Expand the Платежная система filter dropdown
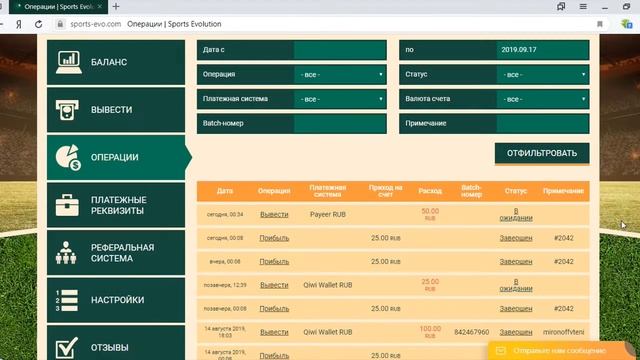Screen dimensions: 640x360 tap(340, 99)
